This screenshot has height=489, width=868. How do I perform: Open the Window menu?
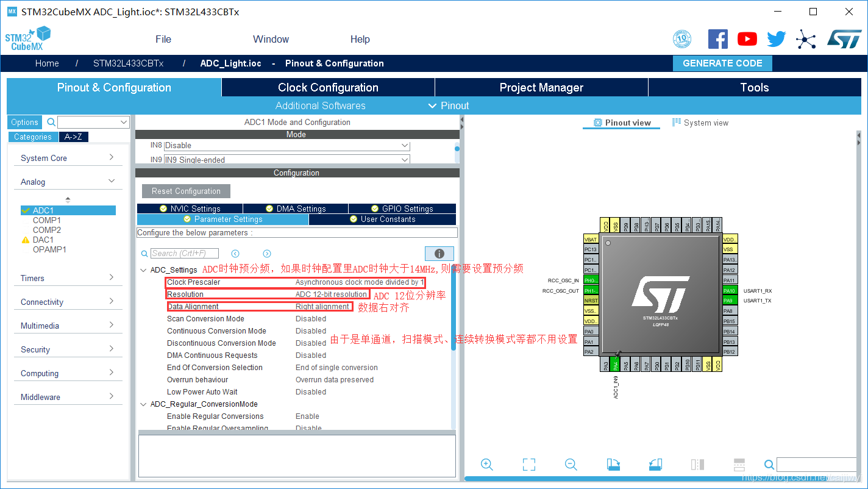pos(271,39)
